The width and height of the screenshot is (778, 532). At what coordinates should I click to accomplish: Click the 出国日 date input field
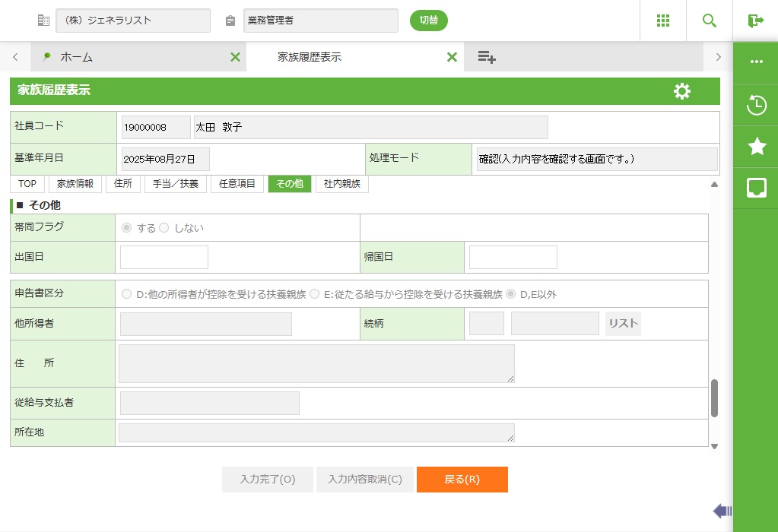pyautogui.click(x=164, y=258)
